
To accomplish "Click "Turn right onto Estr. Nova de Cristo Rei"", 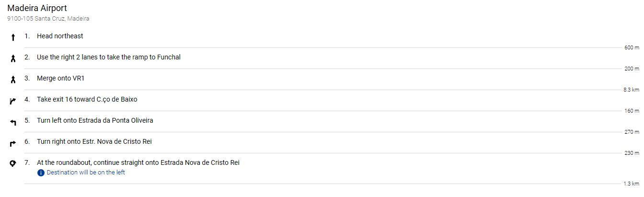I will [94, 141].
